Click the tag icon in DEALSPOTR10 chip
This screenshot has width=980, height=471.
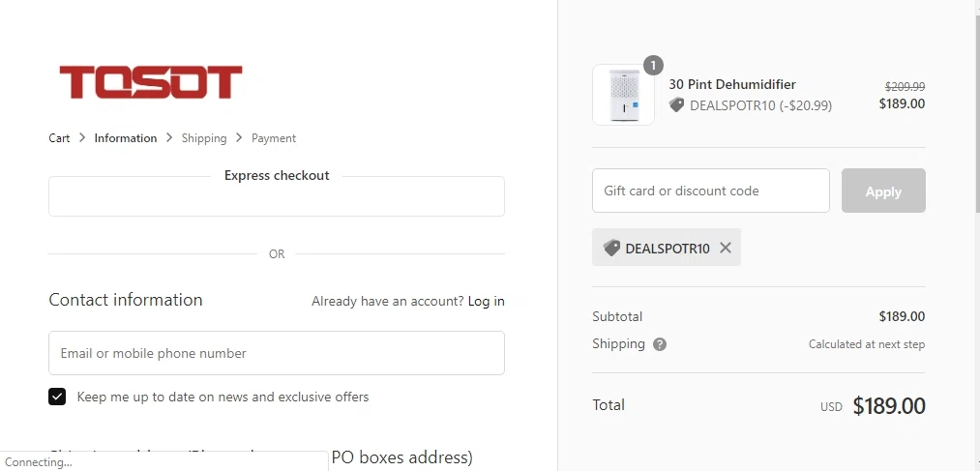pos(611,248)
